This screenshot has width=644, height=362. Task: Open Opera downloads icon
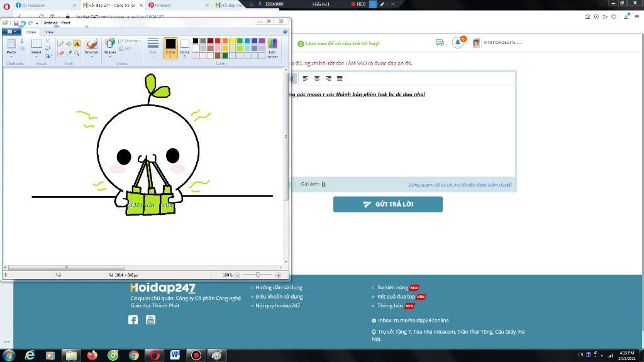coord(626,16)
